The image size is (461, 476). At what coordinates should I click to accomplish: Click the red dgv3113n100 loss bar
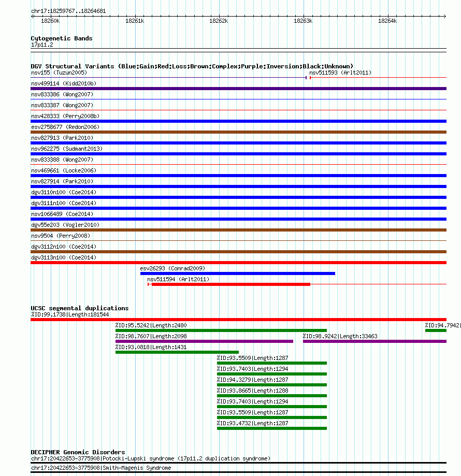239,263
